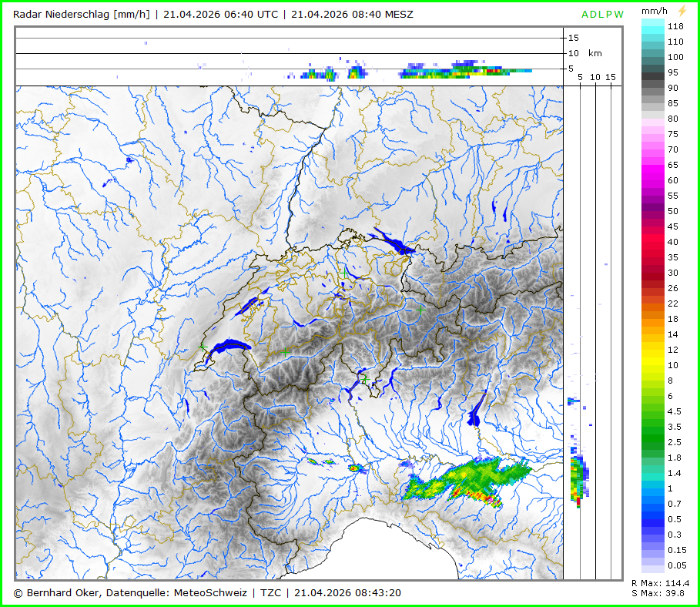Viewport: 700px width, 607px height.
Task: Click the green cross marker south of Lake Constance
Action: [343, 272]
